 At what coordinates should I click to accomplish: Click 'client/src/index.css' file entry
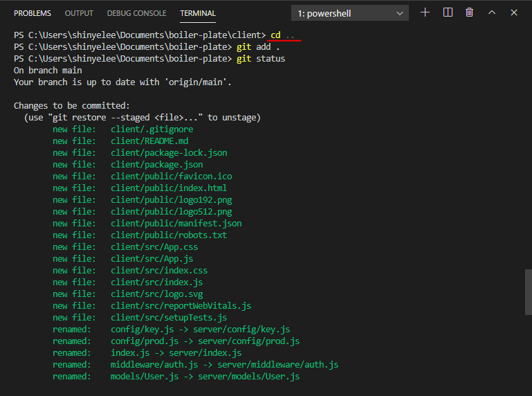pyautogui.click(x=159, y=270)
